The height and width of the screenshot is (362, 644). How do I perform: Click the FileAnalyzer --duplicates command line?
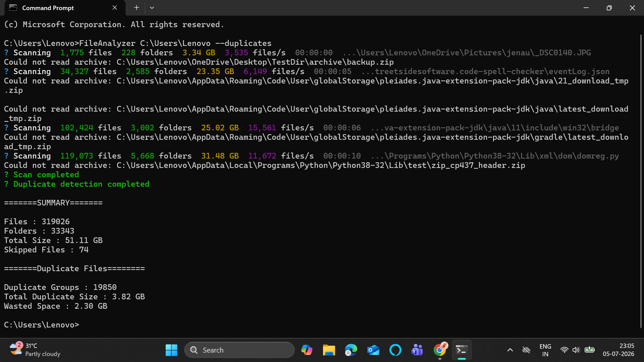(x=138, y=43)
